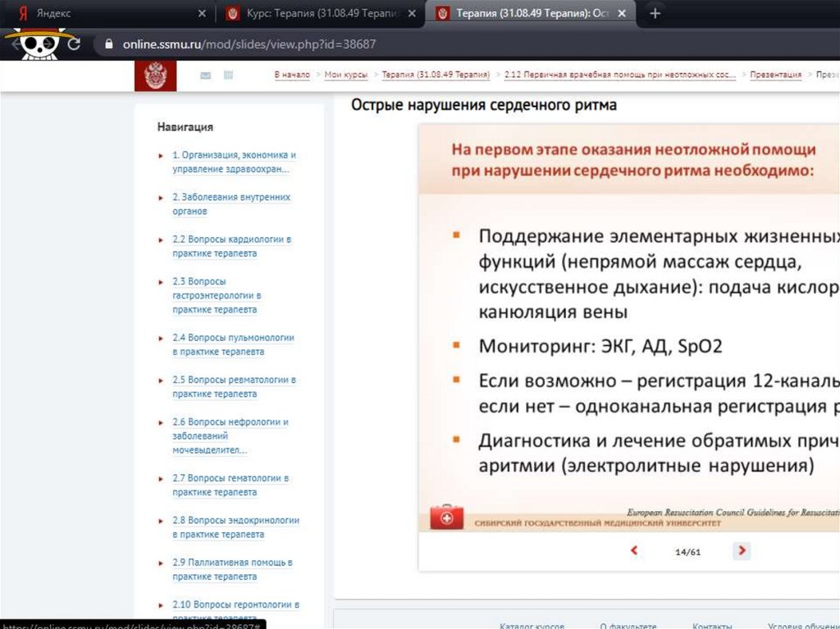Expand arrow beside '2.5 Вопросы ревматологии'
The width and height of the screenshot is (840, 629).
tap(161, 381)
